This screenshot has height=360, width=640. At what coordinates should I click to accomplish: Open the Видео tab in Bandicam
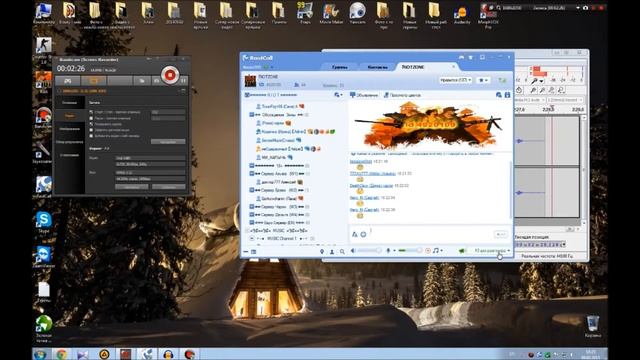coord(69,116)
